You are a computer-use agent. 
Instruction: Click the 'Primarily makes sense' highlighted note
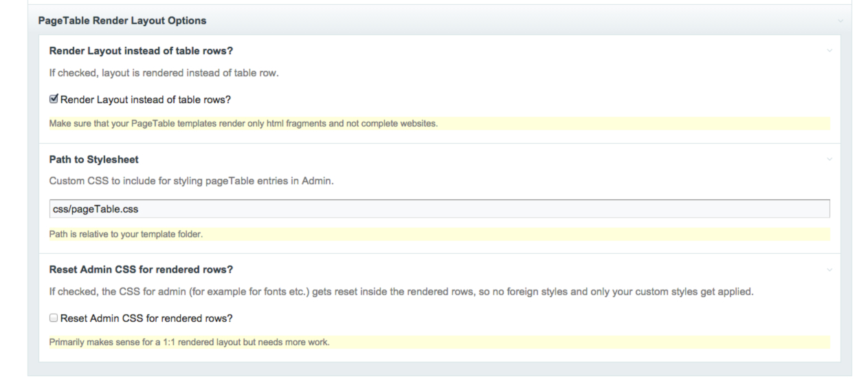(190, 342)
